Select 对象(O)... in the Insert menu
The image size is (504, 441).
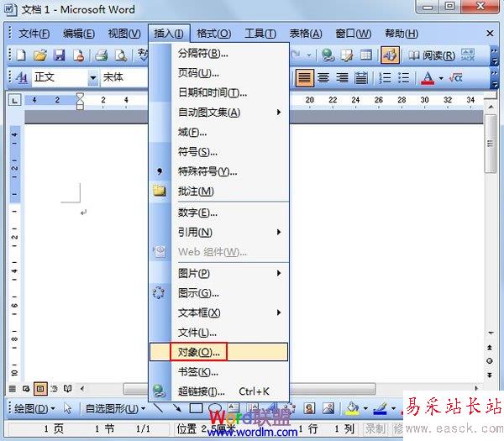(x=219, y=352)
